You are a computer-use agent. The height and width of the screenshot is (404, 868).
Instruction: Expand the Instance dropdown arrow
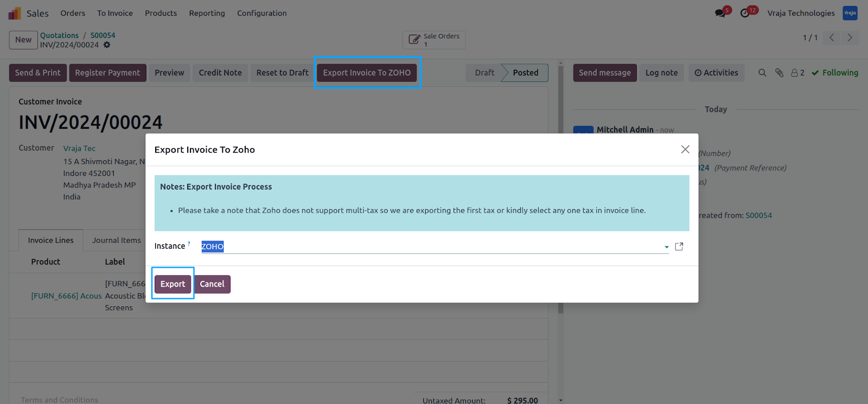[666, 247]
